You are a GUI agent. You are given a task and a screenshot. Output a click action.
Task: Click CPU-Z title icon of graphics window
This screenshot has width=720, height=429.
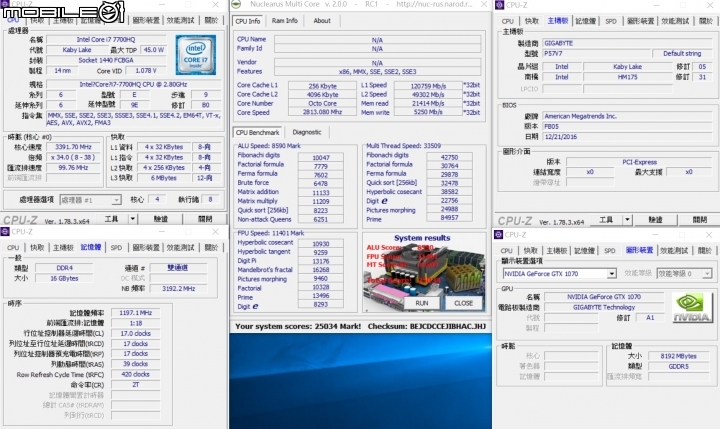point(498,235)
